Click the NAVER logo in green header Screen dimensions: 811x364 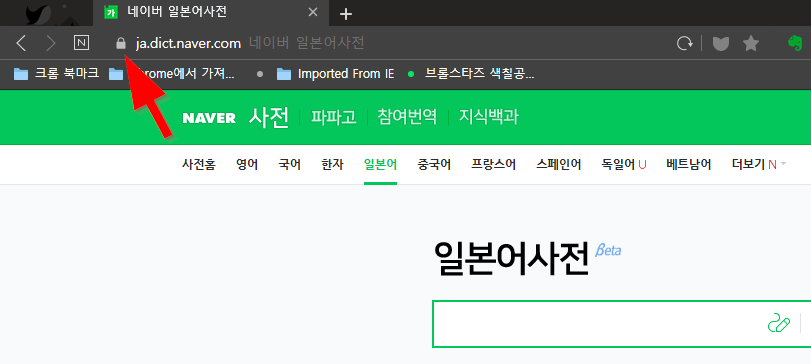click(209, 118)
